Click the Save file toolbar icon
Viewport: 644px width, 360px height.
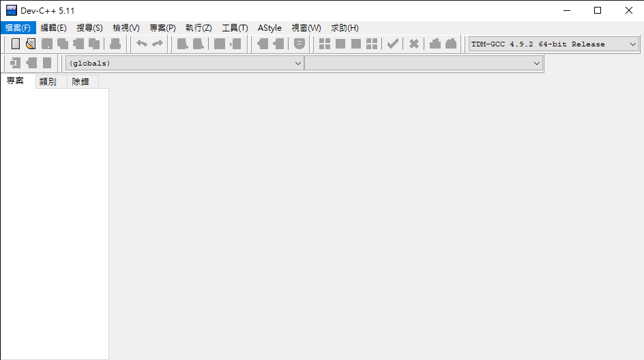(47, 44)
